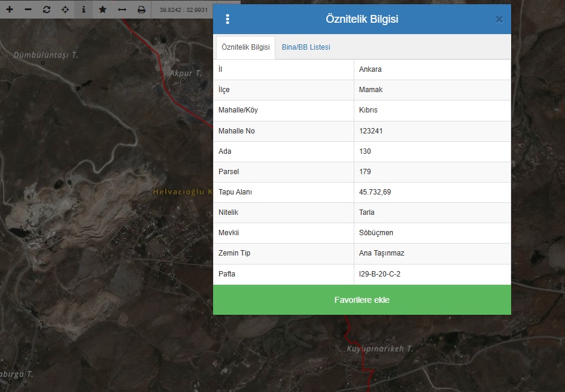Open favorites with the star icon

(103, 10)
